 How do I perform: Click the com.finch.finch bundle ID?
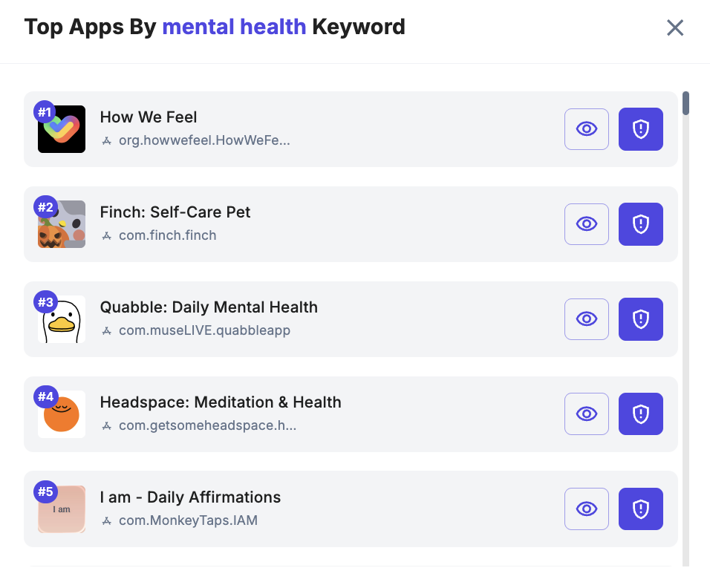(x=167, y=236)
